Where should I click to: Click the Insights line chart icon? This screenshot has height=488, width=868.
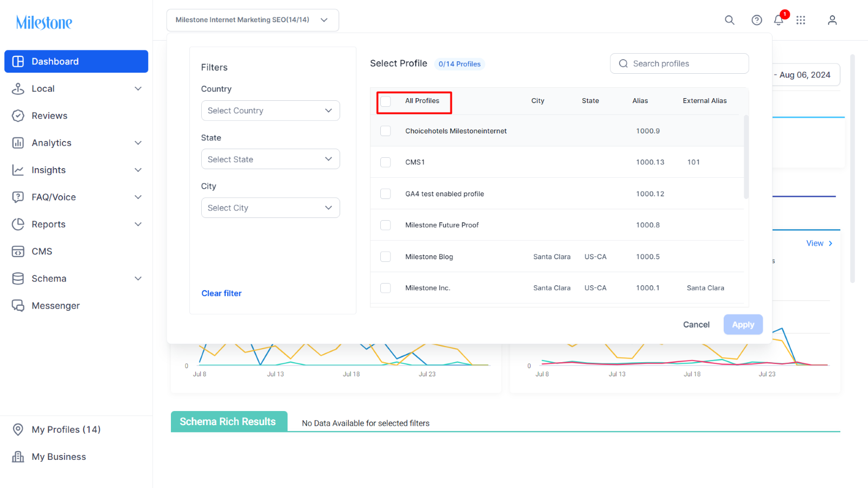tap(18, 170)
